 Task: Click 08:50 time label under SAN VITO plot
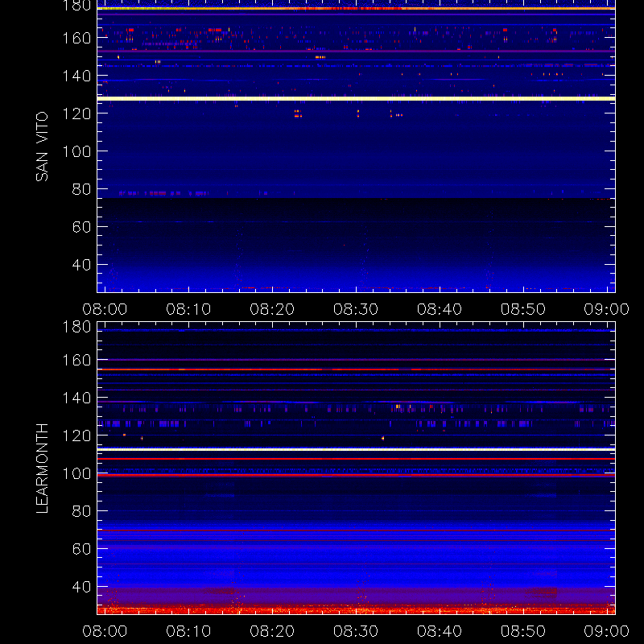pyautogui.click(x=522, y=309)
